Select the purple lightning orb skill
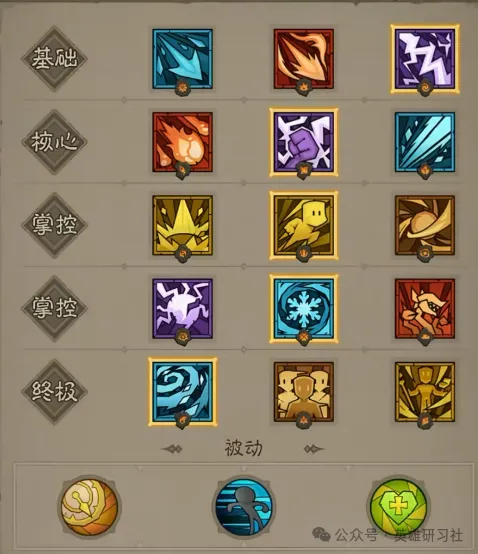Screen dimensions: 478x554 coord(182,308)
